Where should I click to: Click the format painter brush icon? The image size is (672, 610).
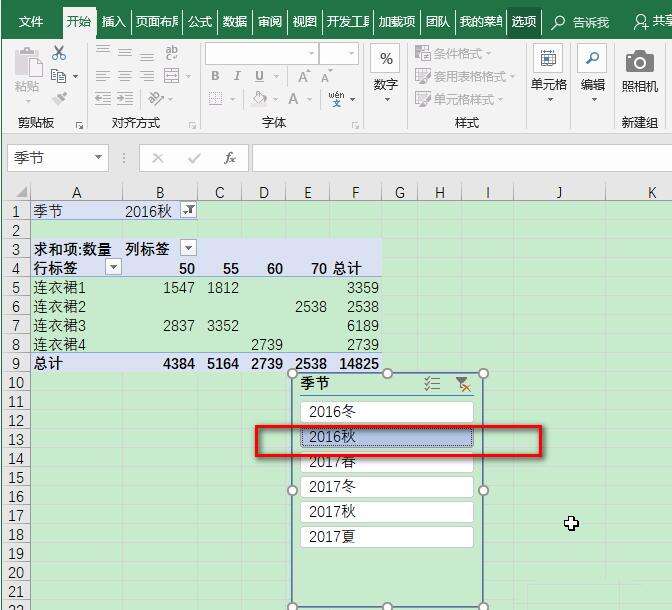click(x=60, y=99)
